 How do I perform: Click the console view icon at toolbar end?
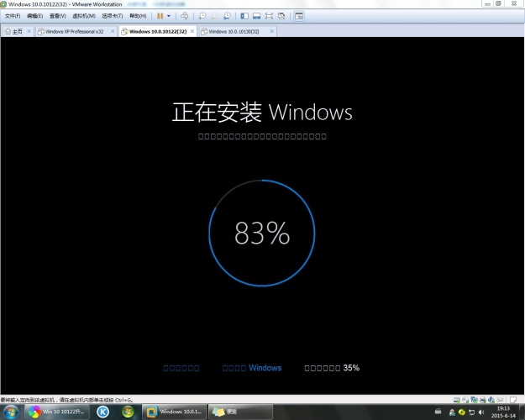(299, 16)
